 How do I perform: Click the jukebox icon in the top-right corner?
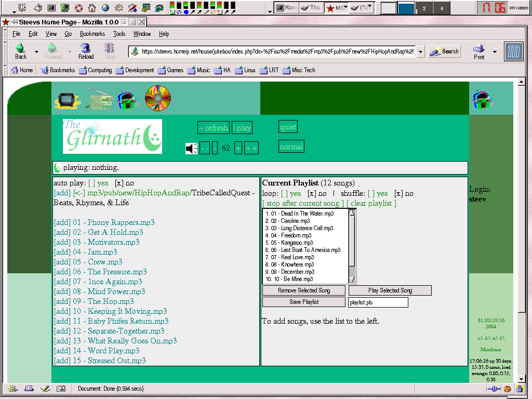point(482,99)
